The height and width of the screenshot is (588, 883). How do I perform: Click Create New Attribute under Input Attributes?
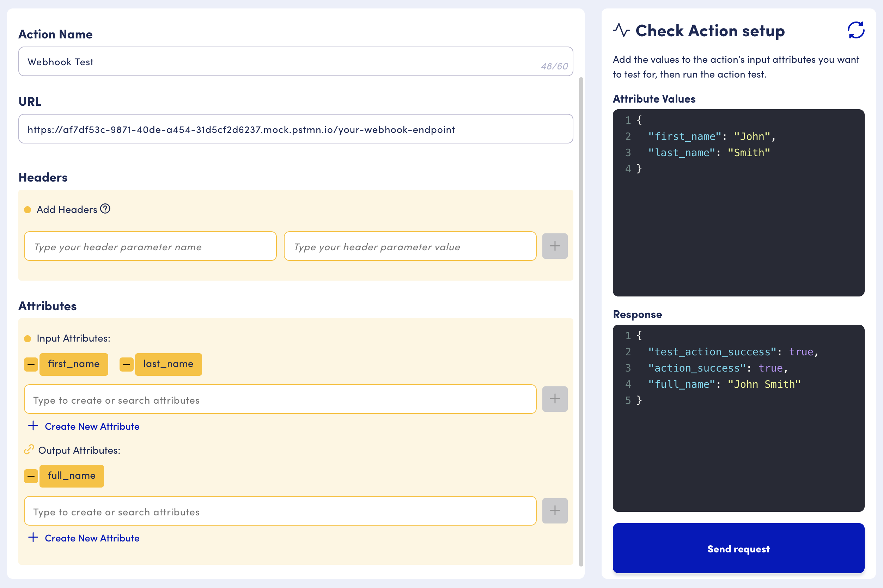(92, 427)
